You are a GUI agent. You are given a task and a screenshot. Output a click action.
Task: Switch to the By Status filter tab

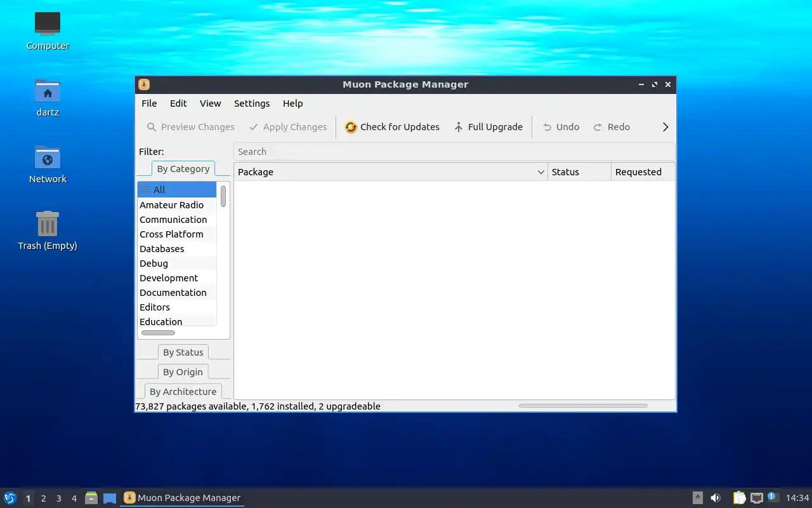click(183, 352)
